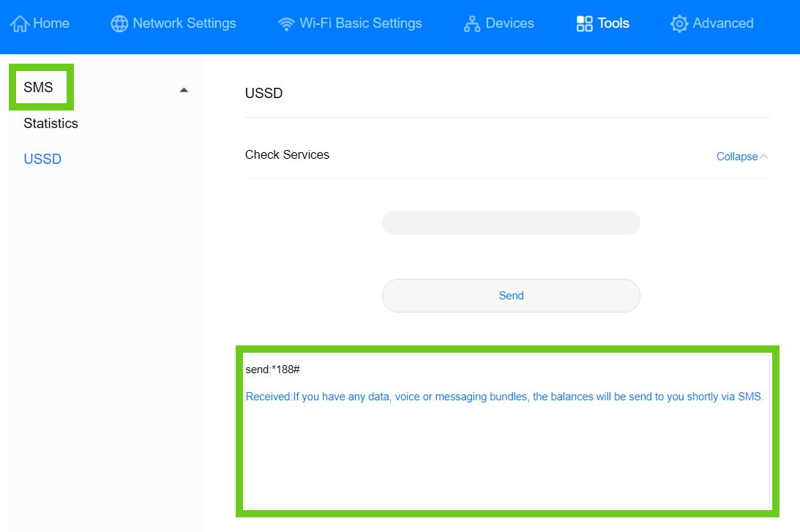
Task: Click the Advanced gear icon
Action: pyautogui.click(x=679, y=23)
